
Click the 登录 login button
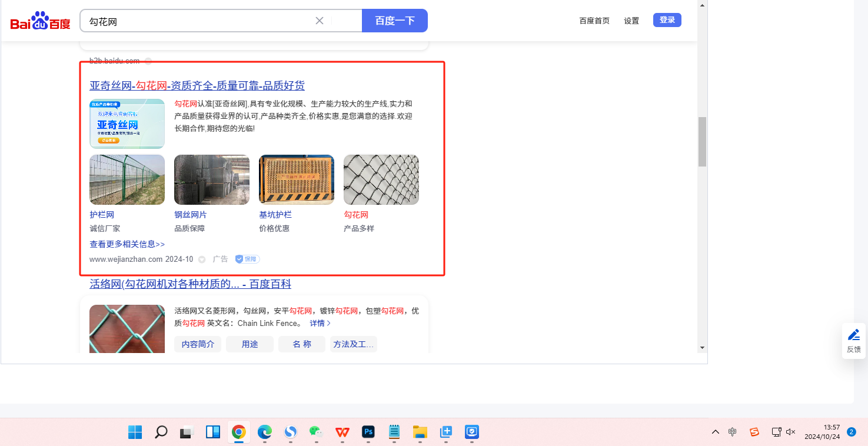667,20
